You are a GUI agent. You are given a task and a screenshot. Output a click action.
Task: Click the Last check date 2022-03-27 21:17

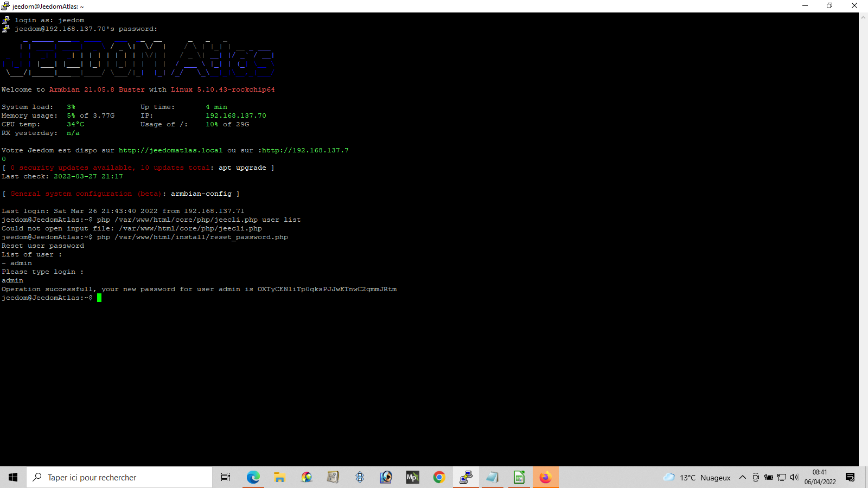point(88,176)
